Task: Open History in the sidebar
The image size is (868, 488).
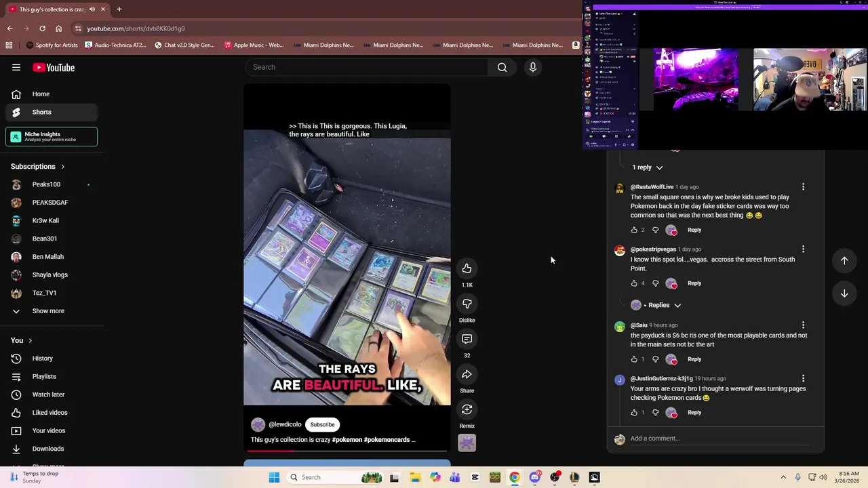Action: (52, 359)
